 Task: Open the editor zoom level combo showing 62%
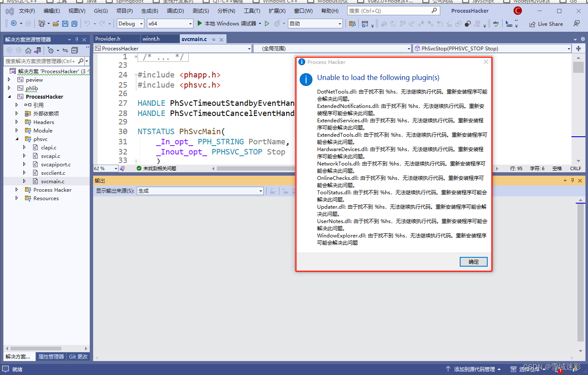(x=104, y=168)
